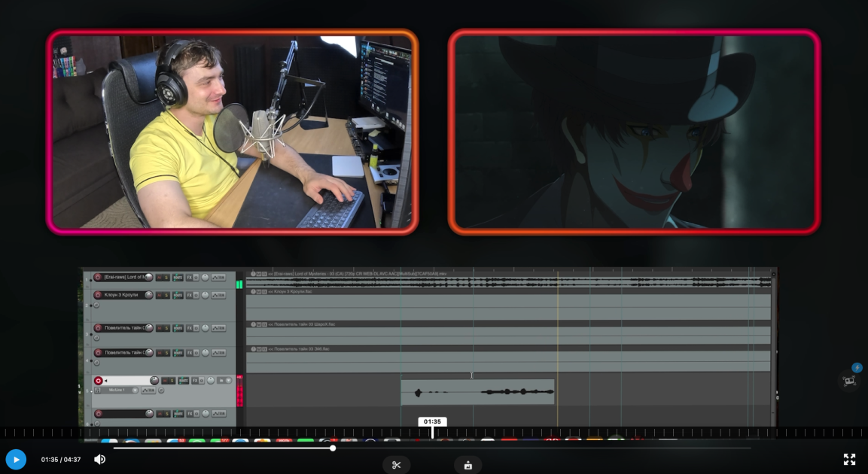Image resolution: width=868 pixels, height=474 pixels.
Task: Select the recorded voice clip on the armed track
Action: click(x=478, y=391)
